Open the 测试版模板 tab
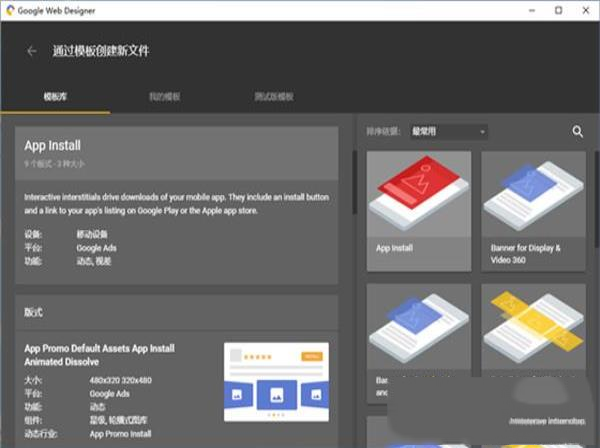The width and height of the screenshot is (600, 448). click(274, 97)
